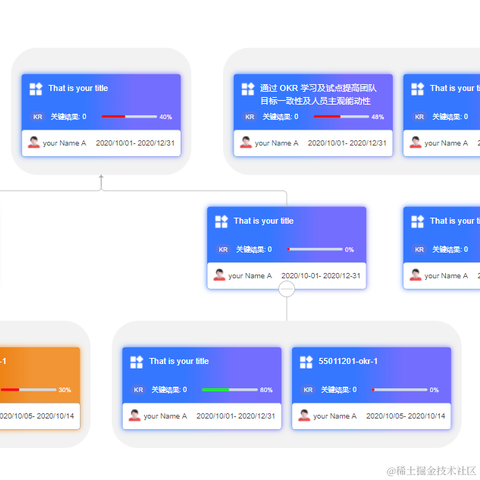Click the red progress bar at 48%

pyautogui.click(x=341, y=117)
